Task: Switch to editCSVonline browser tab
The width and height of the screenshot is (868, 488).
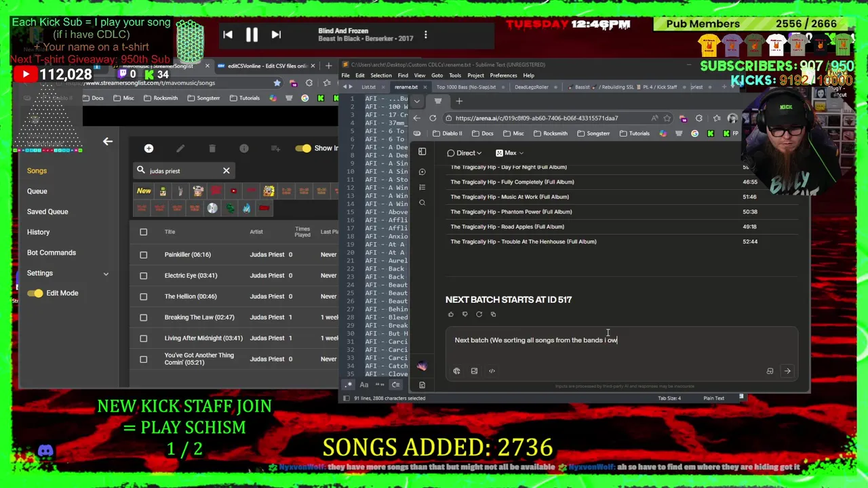Action: [268, 66]
